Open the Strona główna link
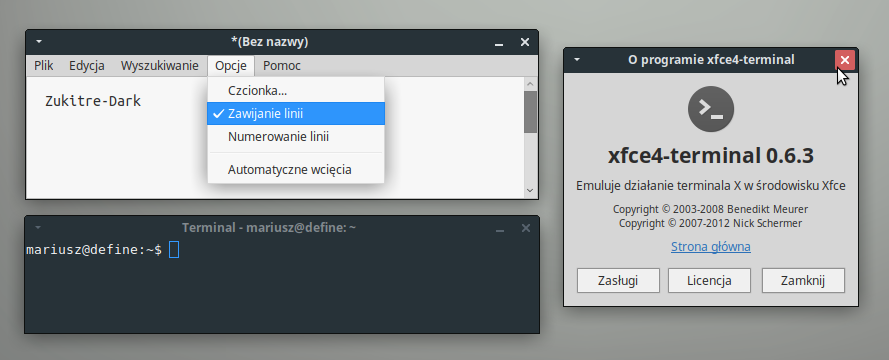 click(x=711, y=247)
